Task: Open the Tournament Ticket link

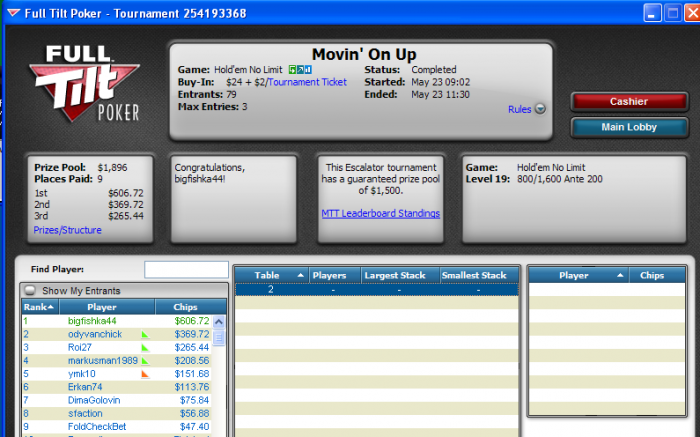Action: click(307, 82)
